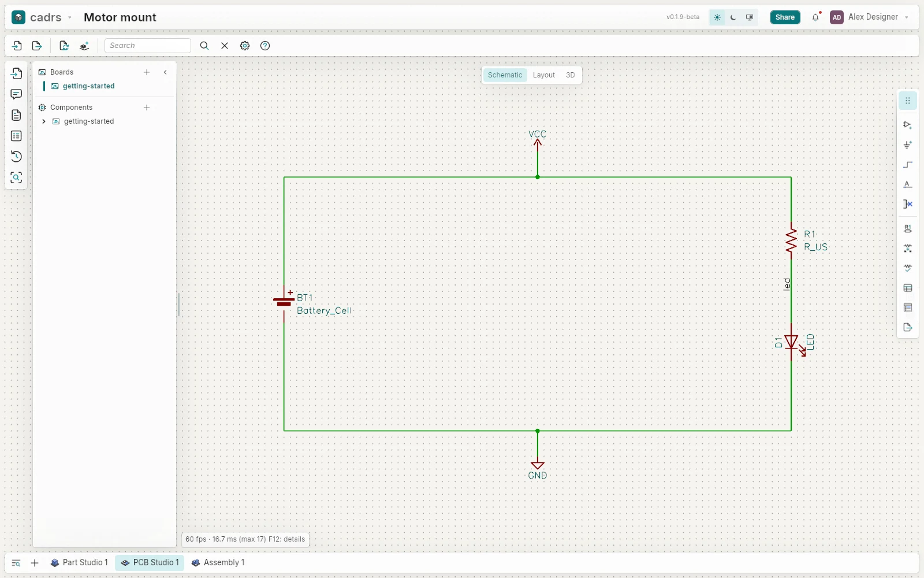Select getting-started board under Boards
This screenshot has height=578, width=924.
(x=88, y=86)
